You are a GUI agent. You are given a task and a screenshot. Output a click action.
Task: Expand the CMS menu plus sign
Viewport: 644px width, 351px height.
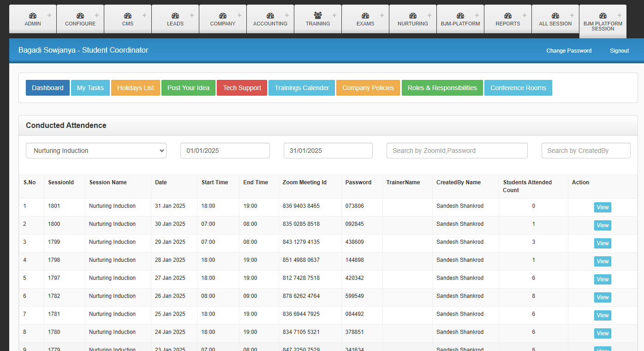144,15
